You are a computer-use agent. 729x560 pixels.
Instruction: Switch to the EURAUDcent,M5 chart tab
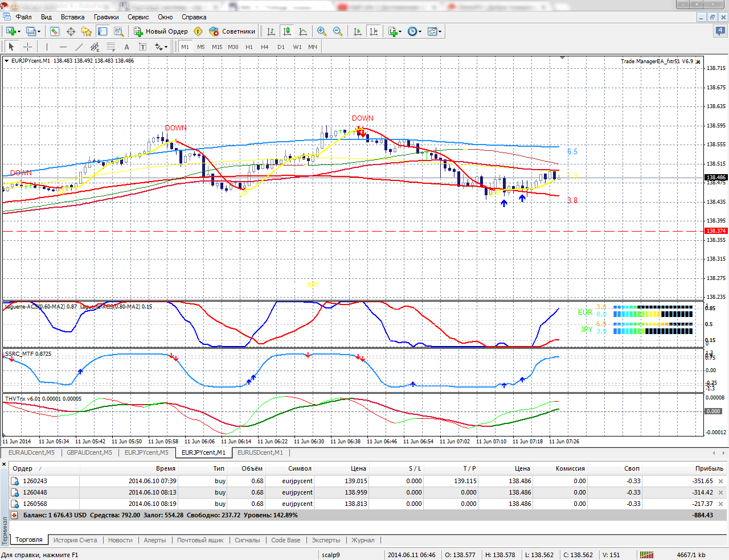[x=31, y=452]
